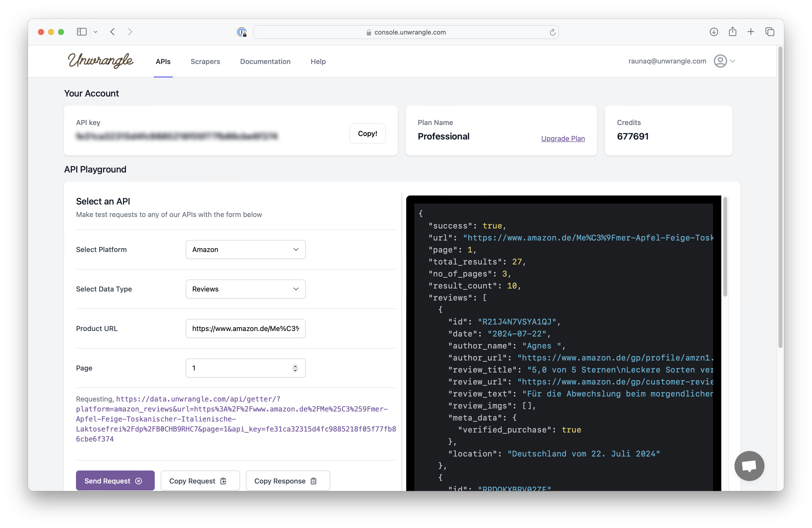Click the location value Deutschland vom 22. Juli 2024
Image resolution: width=812 pixels, height=528 pixels.
pyautogui.click(x=583, y=454)
